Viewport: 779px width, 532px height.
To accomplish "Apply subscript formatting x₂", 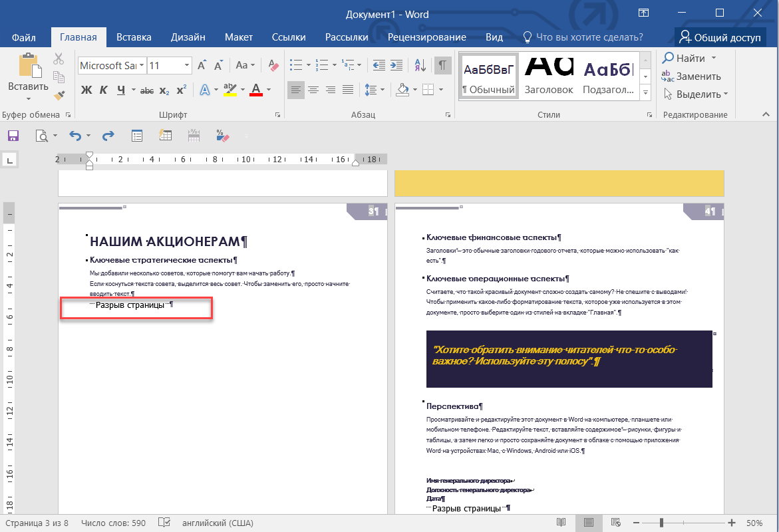I will coord(164,90).
